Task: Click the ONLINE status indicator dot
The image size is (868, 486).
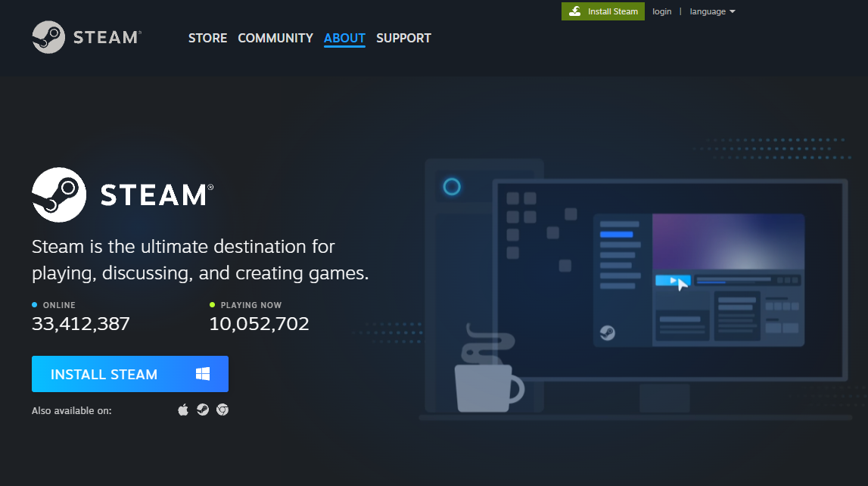Action: 36,304
